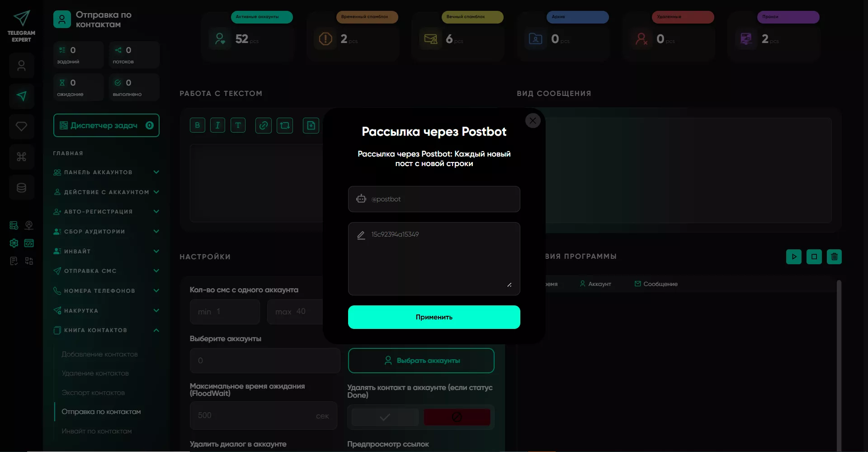The width and height of the screenshot is (868, 452).
Task: Click the posts text area in dialog
Action: coord(434,259)
